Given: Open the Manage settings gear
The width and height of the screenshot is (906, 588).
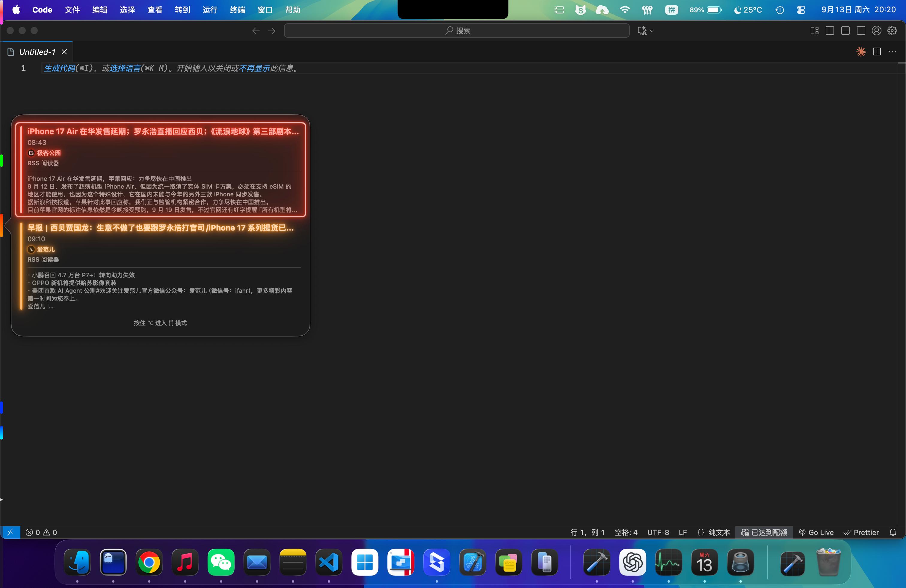Looking at the screenshot, I should pos(892,31).
